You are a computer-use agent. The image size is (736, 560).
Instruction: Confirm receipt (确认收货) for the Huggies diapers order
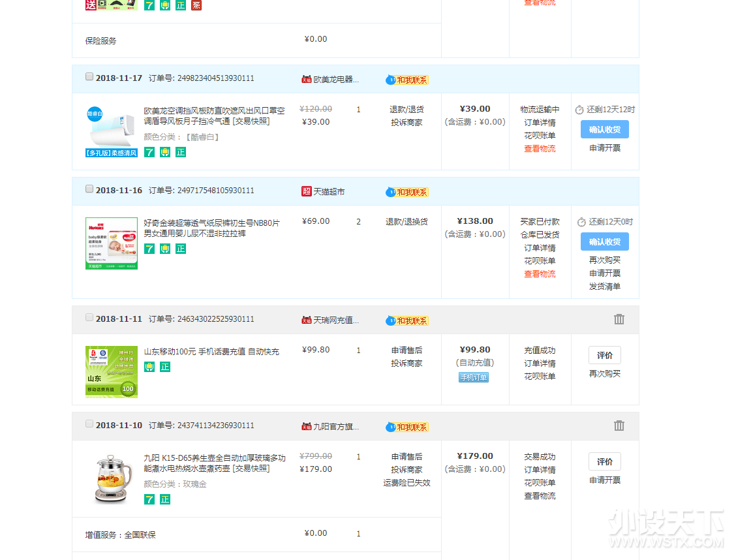[605, 241]
